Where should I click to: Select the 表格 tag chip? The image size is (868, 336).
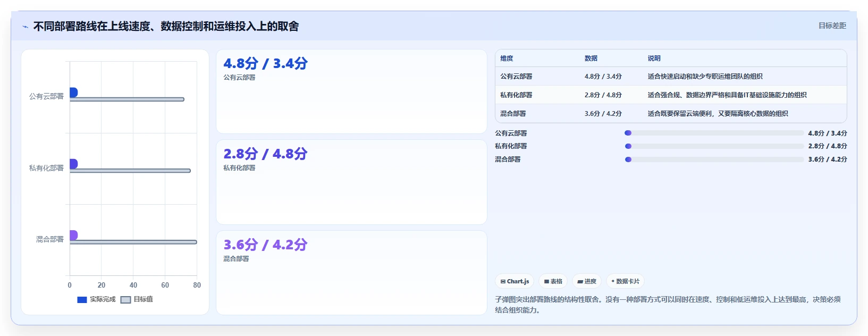pos(553,281)
